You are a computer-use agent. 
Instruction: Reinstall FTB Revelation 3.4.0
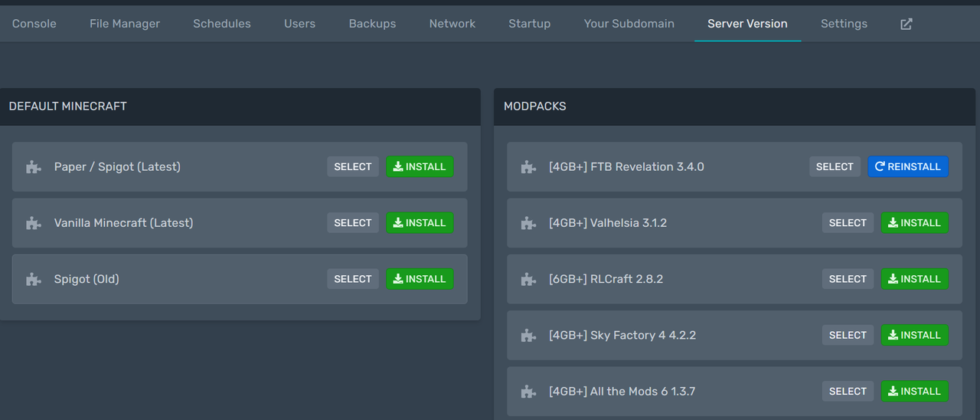[908, 166]
